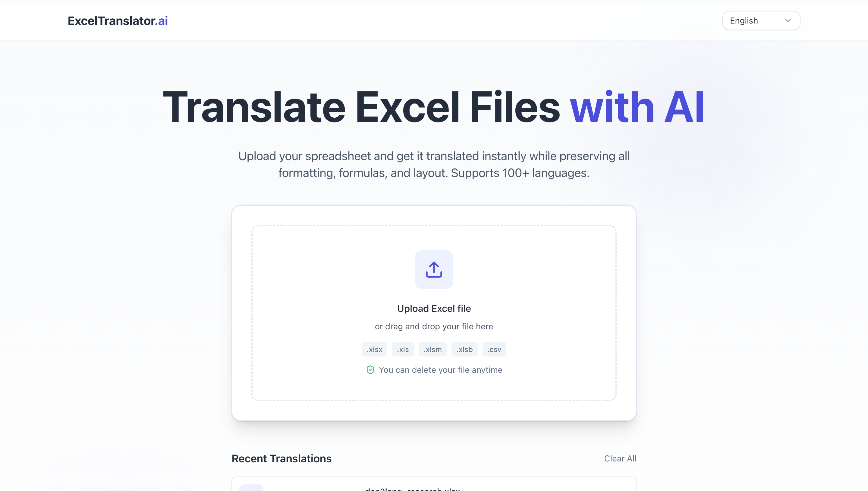The width and height of the screenshot is (868, 491).
Task: Click 'or drag and drop your file here'
Action: (434, 326)
